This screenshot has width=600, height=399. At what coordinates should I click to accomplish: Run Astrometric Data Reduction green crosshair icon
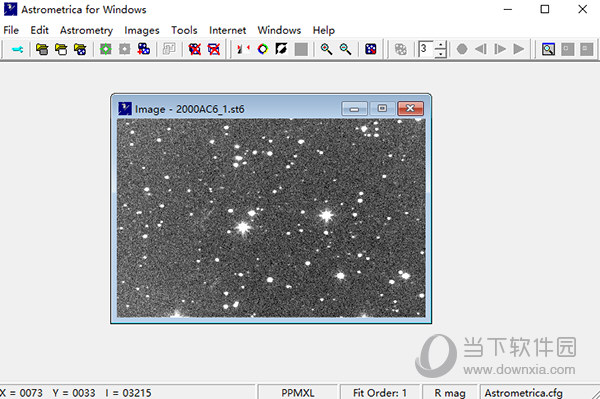point(106,49)
